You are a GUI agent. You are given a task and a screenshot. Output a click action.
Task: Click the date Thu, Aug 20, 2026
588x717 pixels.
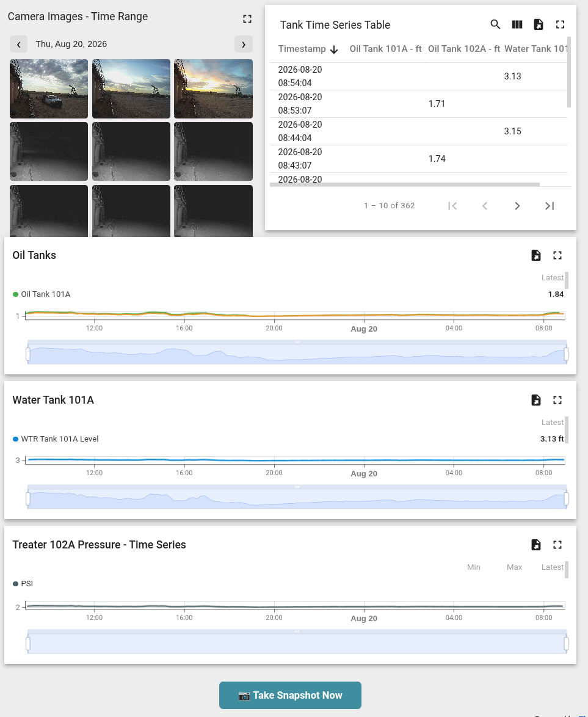(71, 45)
